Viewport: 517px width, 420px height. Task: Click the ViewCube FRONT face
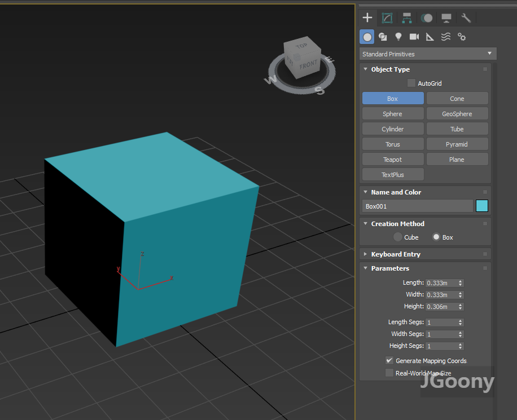pyautogui.click(x=309, y=64)
